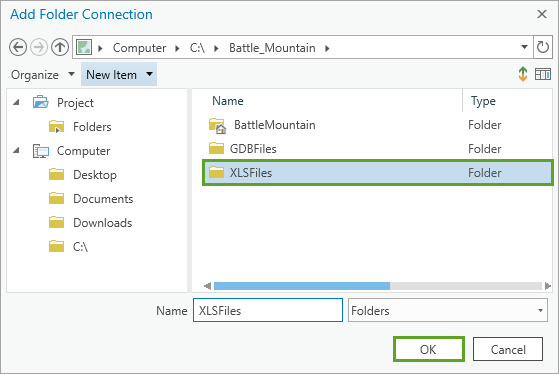Click Computer in the path breadcrumb
559x374 pixels.
pos(139,48)
